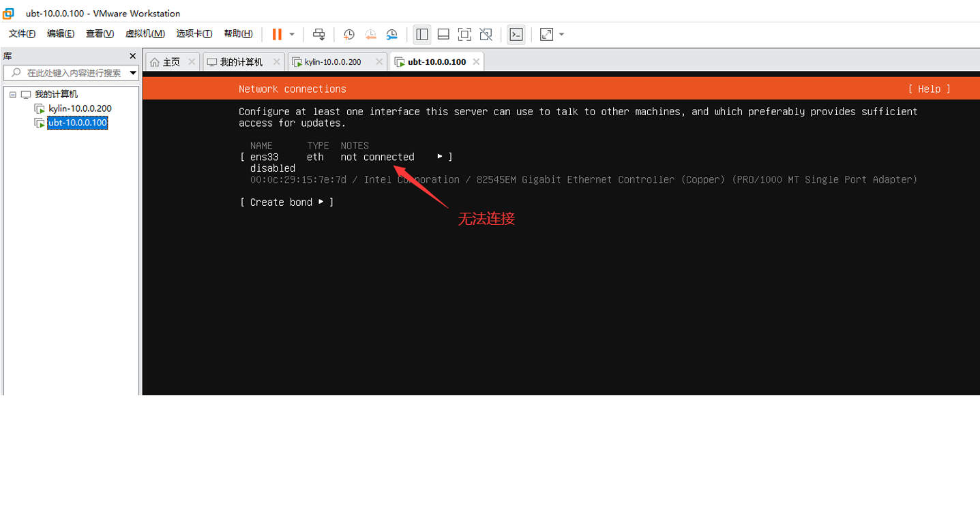Open the 帮助(H) menu
The image size is (980, 505).
coord(238,34)
